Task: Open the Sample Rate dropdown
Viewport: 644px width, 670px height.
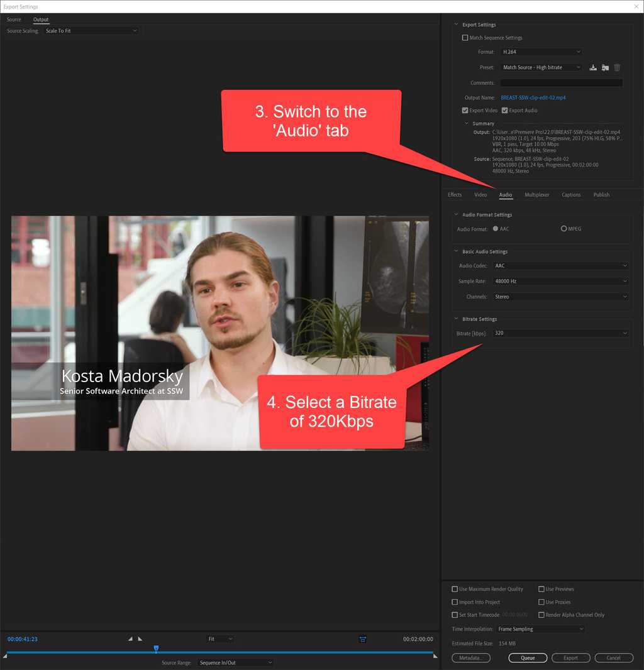Action: pyautogui.click(x=560, y=281)
